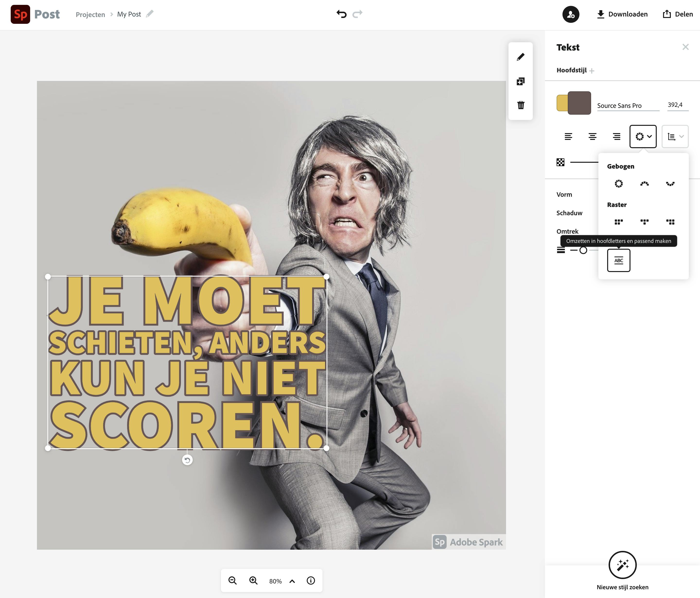The height and width of the screenshot is (598, 700).
Task: Click the undo arrow
Action: pos(341,14)
